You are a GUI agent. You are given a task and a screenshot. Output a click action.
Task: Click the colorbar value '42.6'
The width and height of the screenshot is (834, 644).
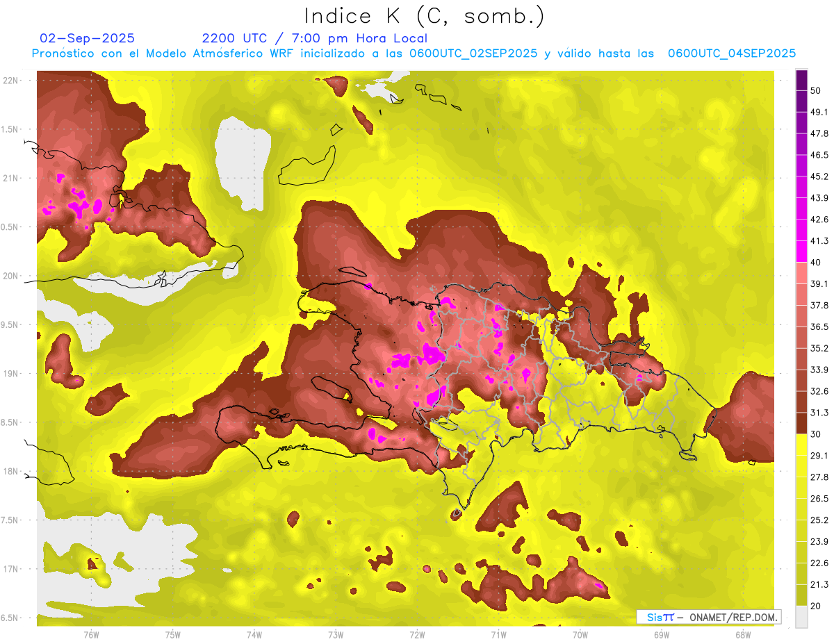819,220
